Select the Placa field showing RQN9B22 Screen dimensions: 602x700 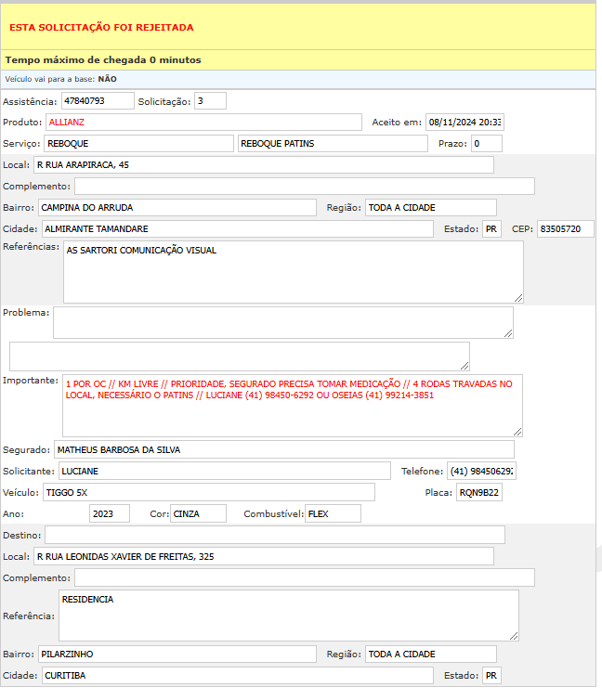coord(478,492)
